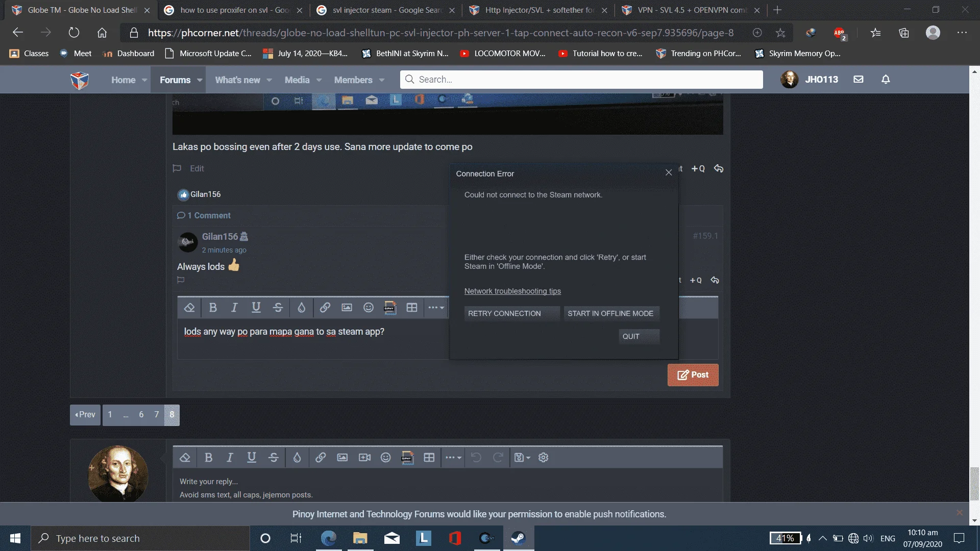Insert a table in the comment editor

click(x=412, y=308)
